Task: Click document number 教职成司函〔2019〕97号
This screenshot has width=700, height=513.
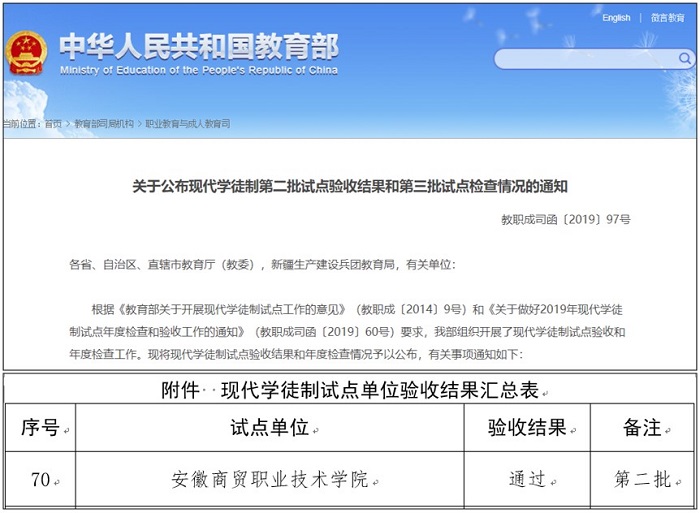Action: (x=566, y=219)
